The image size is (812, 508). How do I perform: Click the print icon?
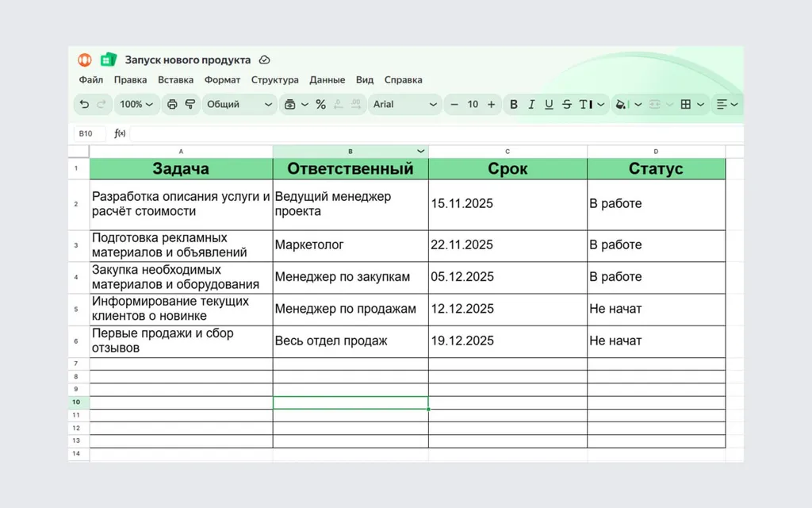pyautogui.click(x=172, y=104)
